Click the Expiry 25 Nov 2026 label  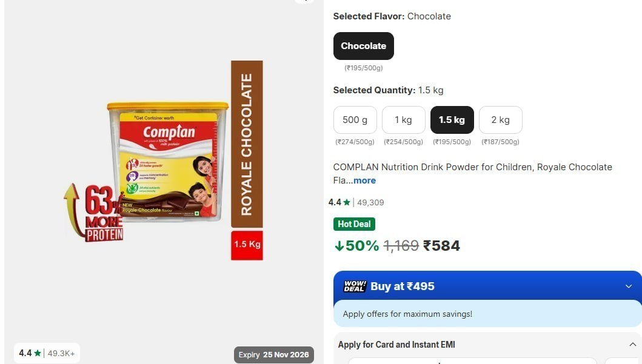pos(274,354)
